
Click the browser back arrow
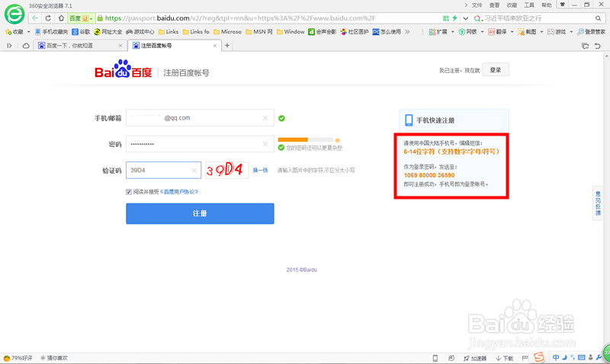[35, 18]
